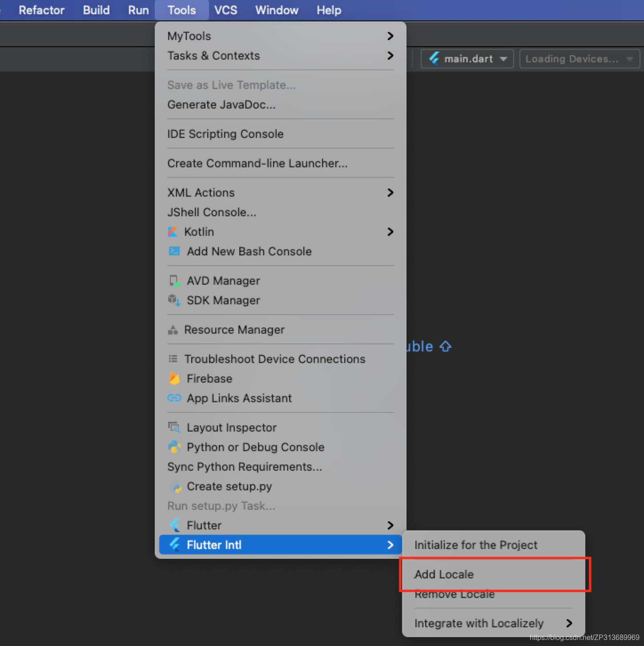Image resolution: width=644 pixels, height=646 pixels.
Task: Click the Flutter menu entry
Action: (x=281, y=525)
